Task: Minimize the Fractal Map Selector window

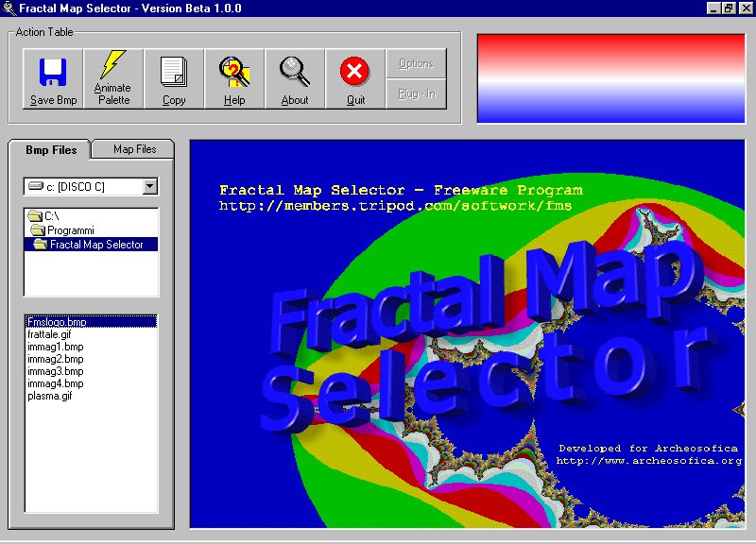Action: click(714, 8)
